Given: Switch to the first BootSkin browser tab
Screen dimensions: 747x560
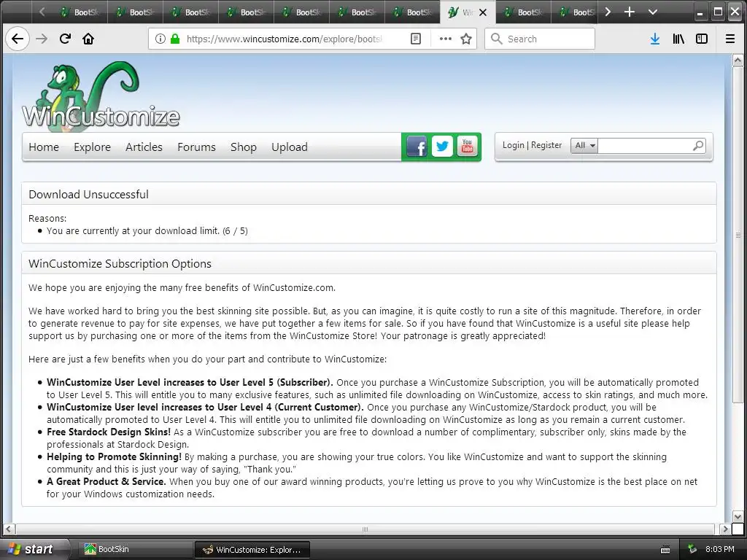Looking at the screenshot, I should (80, 12).
